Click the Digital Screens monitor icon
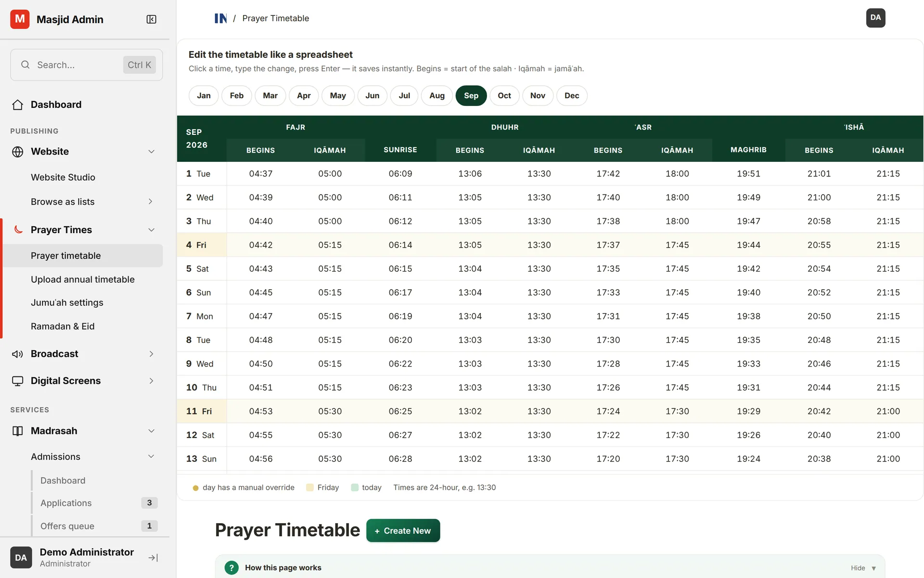924x578 pixels. coord(18,381)
